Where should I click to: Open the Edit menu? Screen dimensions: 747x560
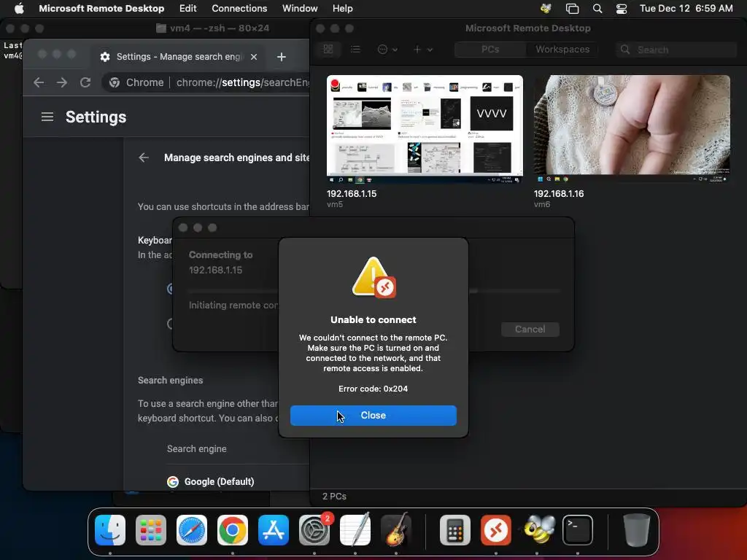187,8
